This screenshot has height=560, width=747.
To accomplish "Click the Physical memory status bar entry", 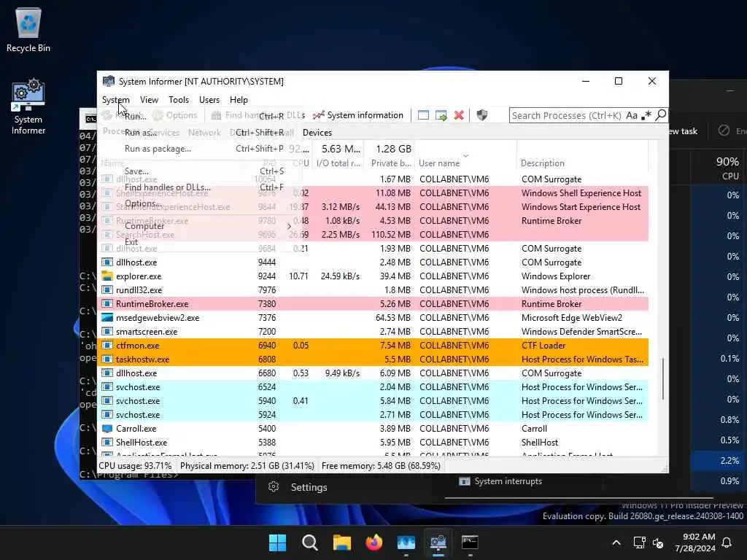I will click(247, 466).
